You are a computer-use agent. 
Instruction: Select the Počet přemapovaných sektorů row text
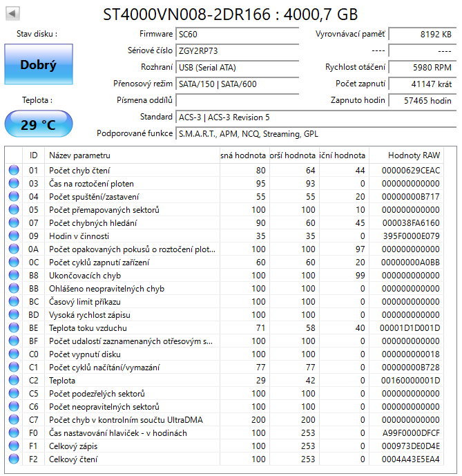(104, 210)
